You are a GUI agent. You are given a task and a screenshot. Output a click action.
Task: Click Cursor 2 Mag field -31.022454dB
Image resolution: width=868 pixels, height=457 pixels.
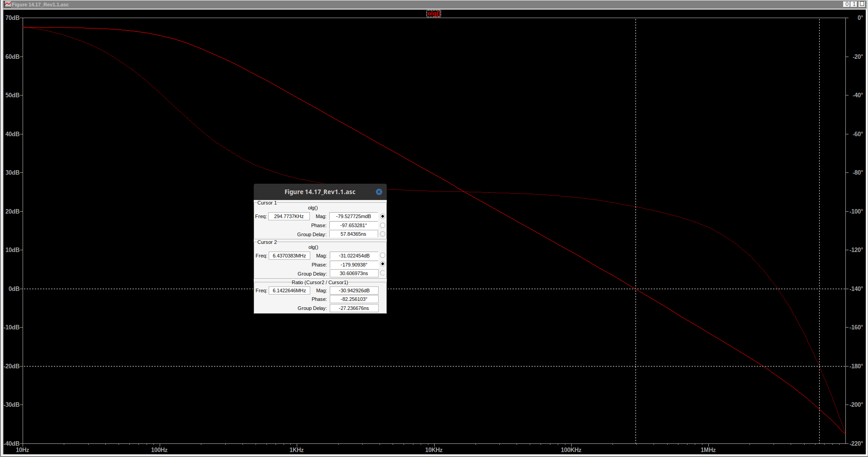point(354,256)
